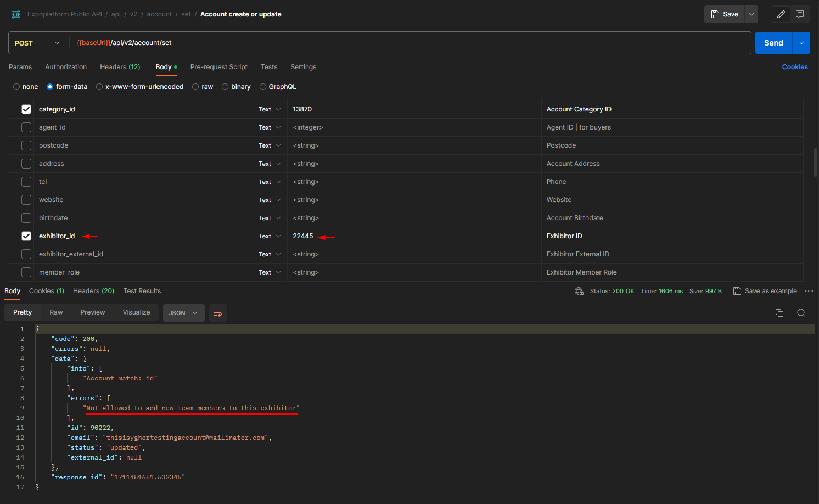Open the comments panel icon

pyautogui.click(x=799, y=14)
